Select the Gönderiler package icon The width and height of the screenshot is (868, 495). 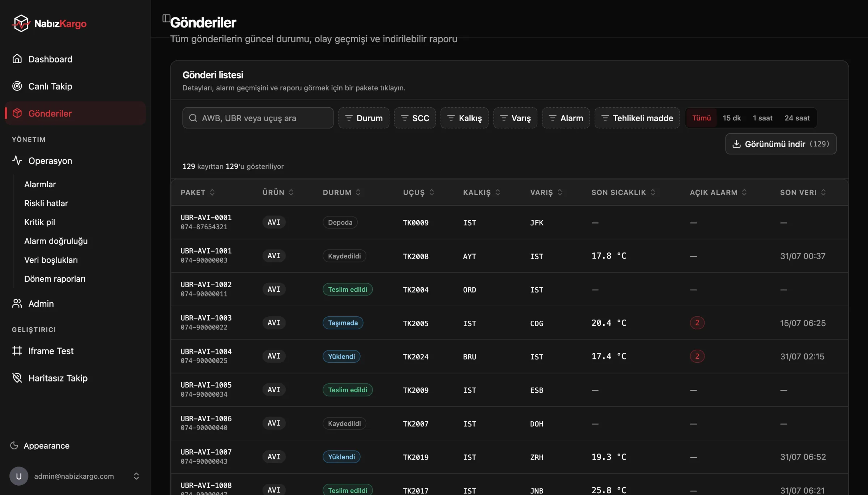17,113
